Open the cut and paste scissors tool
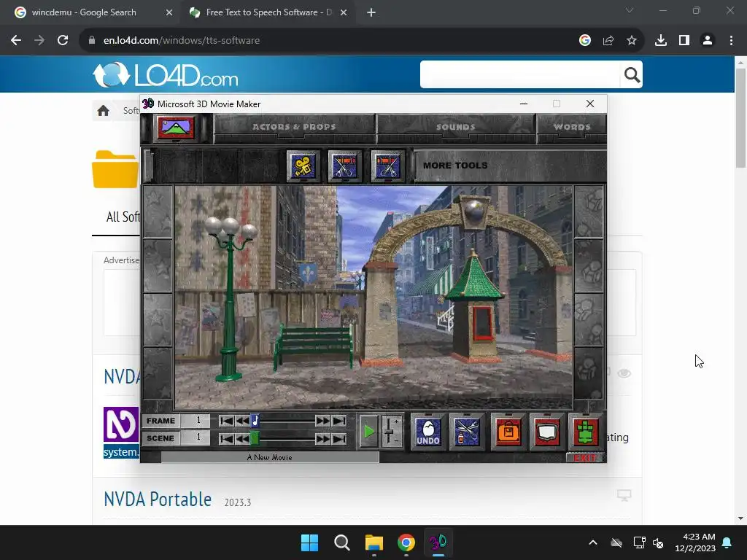 pyautogui.click(x=467, y=432)
